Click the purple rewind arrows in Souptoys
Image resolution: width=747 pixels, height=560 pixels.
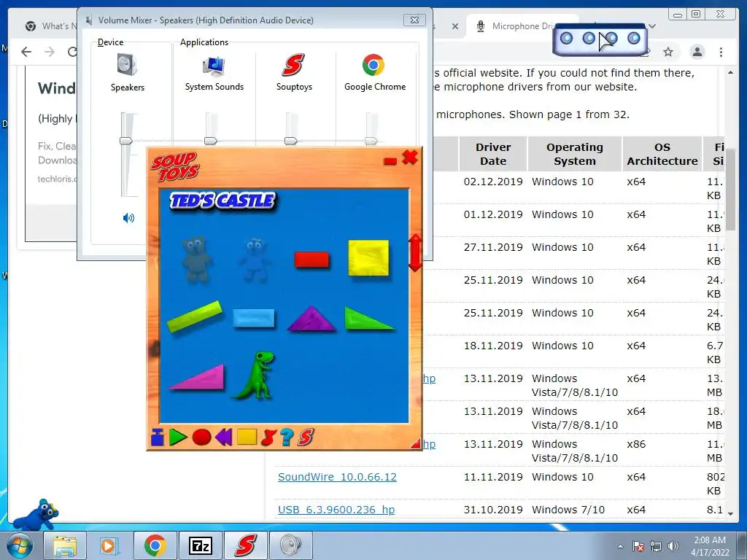[x=223, y=437]
